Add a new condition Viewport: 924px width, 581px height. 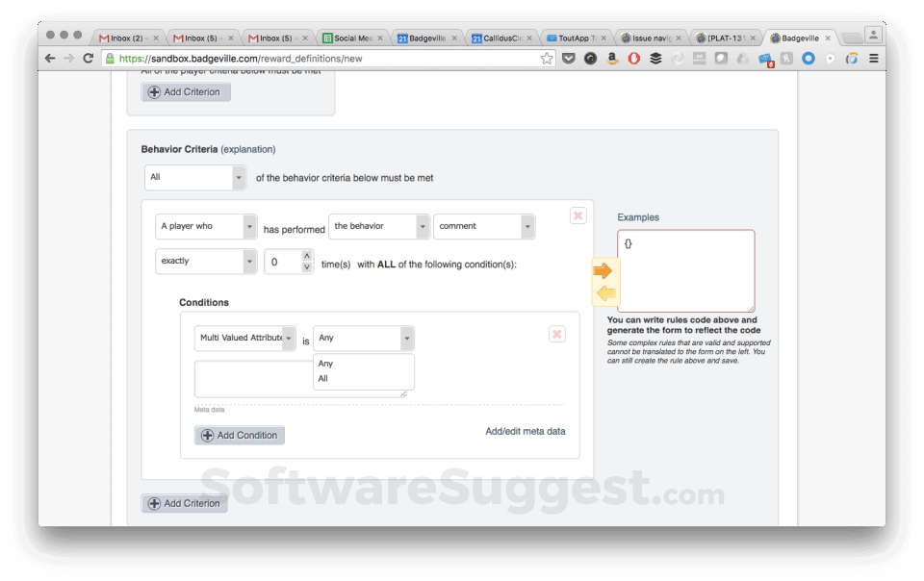coord(240,435)
